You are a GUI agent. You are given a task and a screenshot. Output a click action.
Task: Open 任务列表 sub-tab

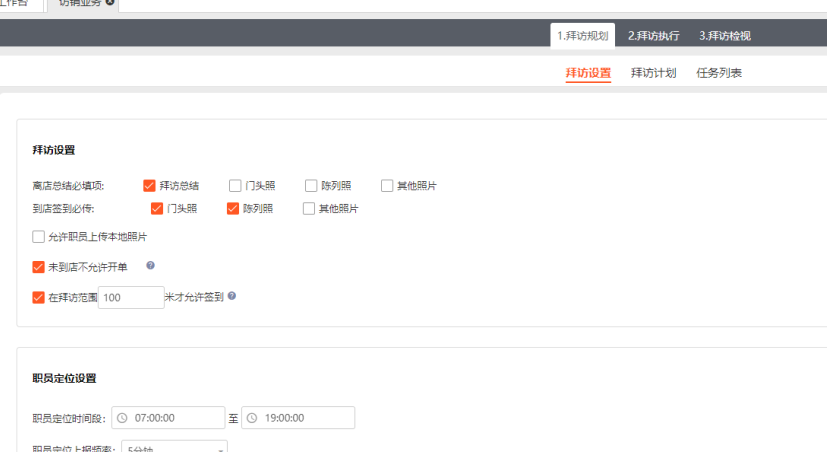[x=718, y=73]
